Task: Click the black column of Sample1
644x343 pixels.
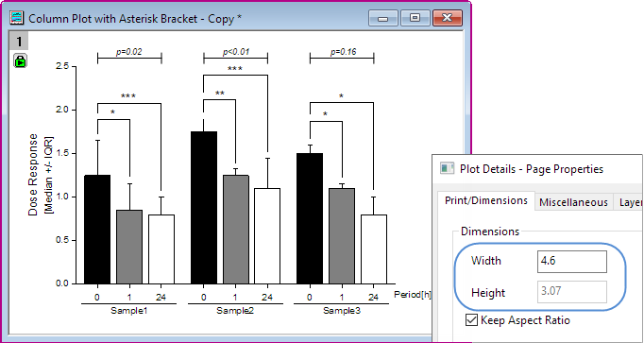Action: (97, 230)
